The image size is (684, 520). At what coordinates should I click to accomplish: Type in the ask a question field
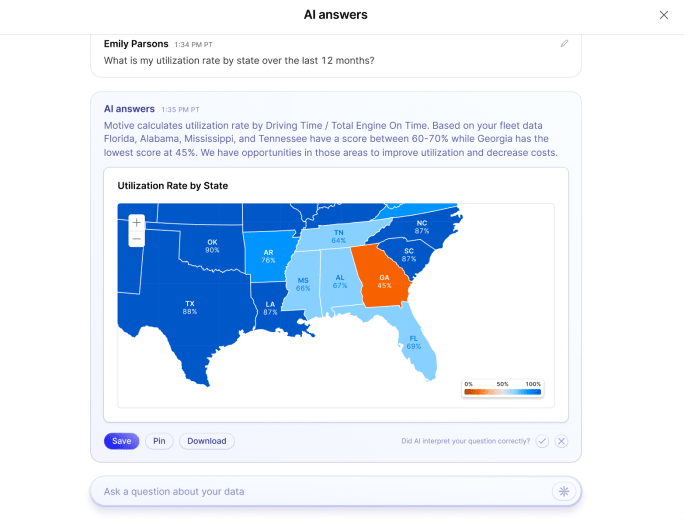[x=320, y=491]
